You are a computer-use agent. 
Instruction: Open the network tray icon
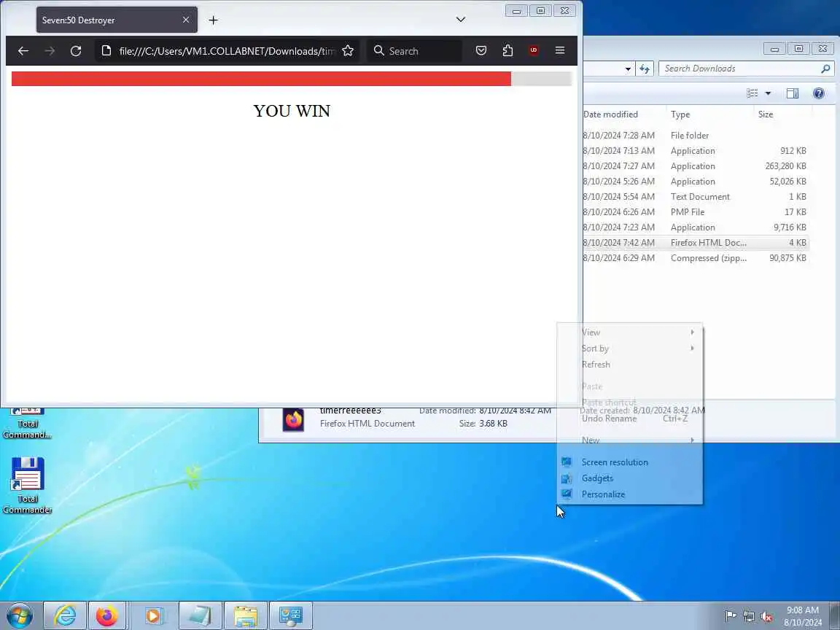point(748,616)
